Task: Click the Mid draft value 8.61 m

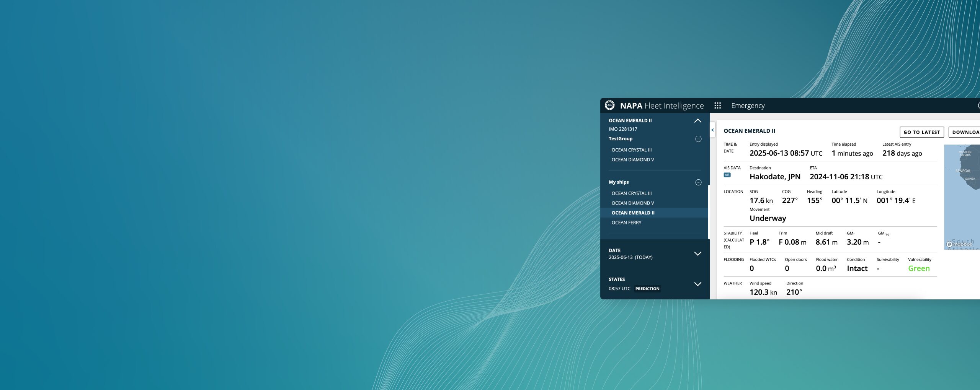Action: 826,242
